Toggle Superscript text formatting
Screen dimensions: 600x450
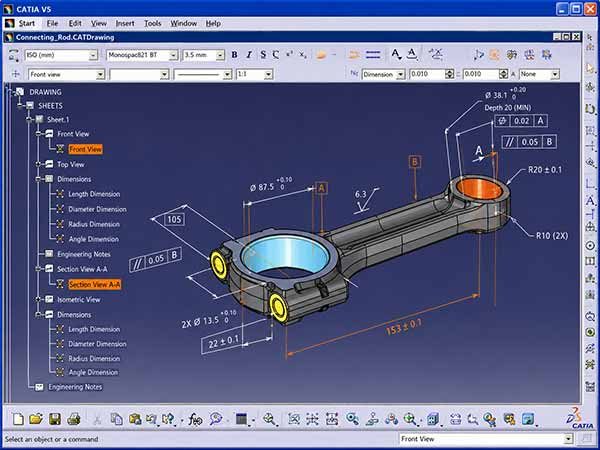click(x=290, y=54)
